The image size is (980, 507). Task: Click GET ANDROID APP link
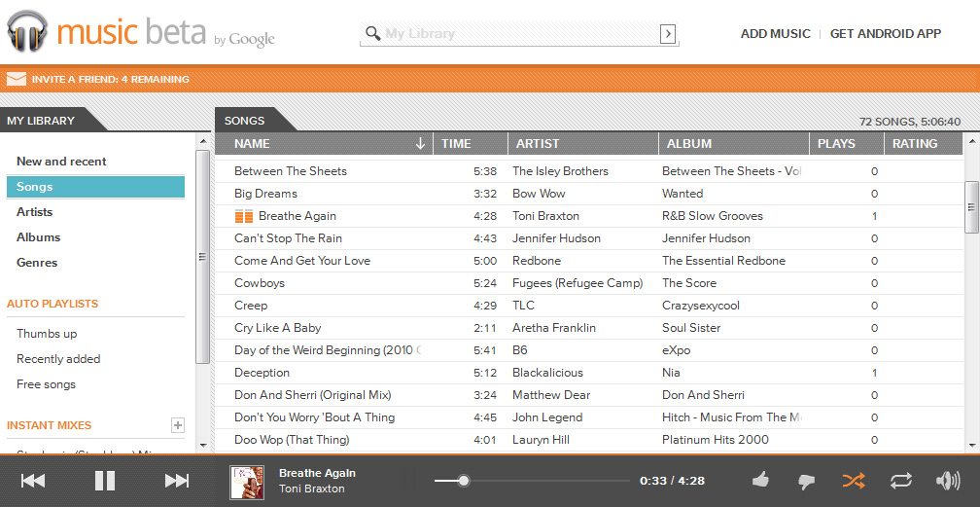tap(885, 34)
